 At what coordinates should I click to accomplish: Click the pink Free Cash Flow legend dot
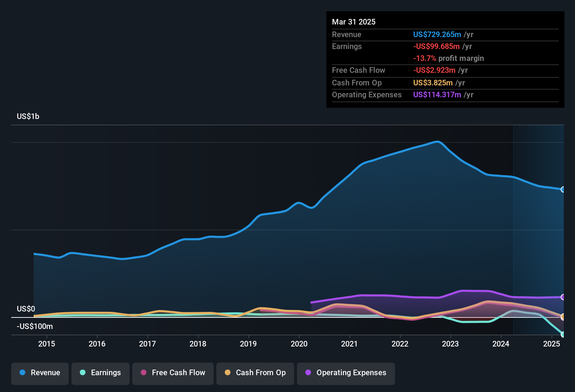tap(143, 373)
